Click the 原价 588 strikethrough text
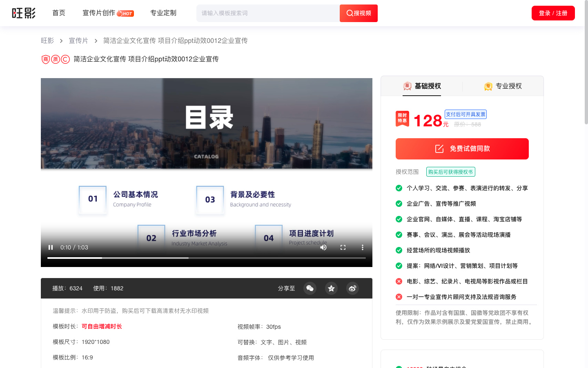 point(468,124)
